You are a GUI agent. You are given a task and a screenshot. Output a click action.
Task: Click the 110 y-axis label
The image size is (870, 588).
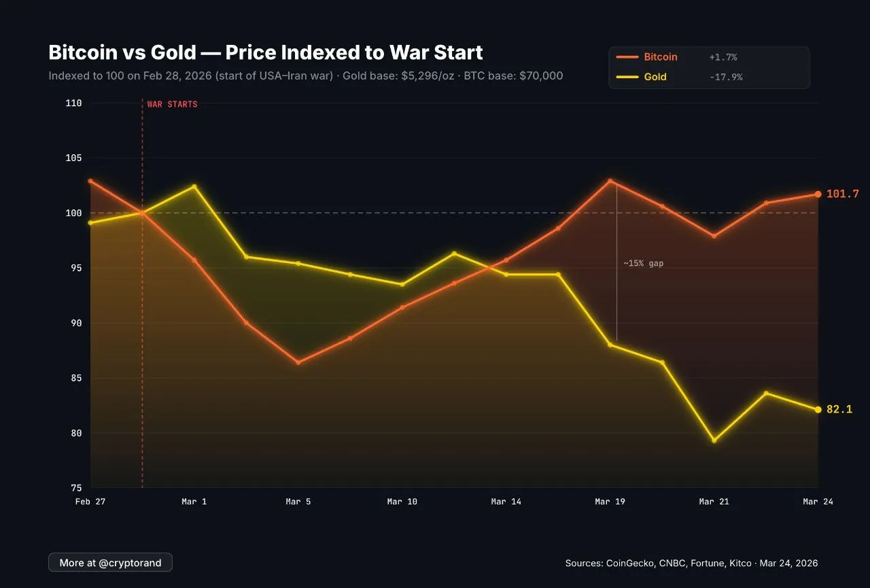click(74, 103)
